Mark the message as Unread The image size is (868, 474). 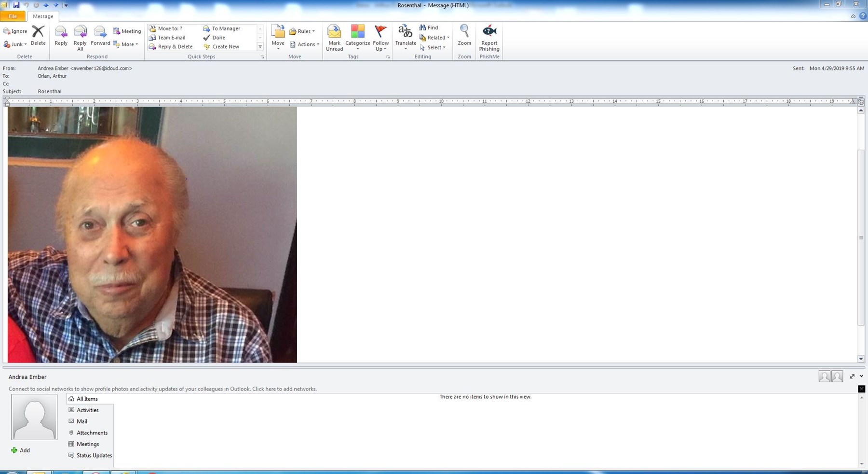click(x=334, y=38)
